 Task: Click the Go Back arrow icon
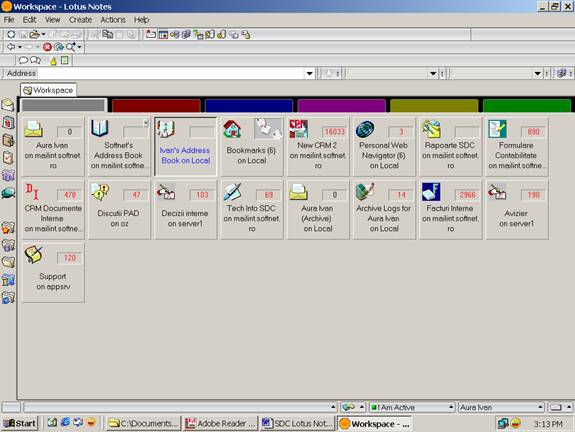click(11, 47)
